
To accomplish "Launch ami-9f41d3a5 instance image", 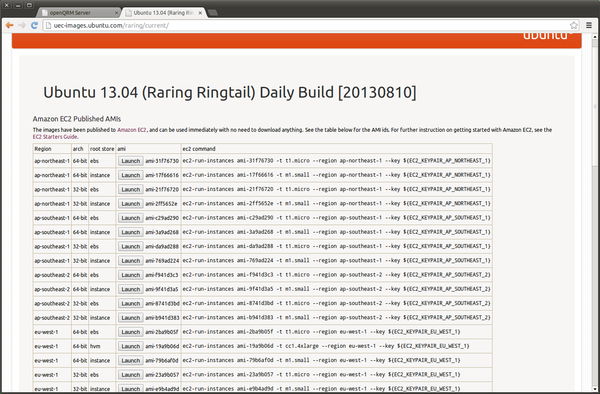I will (130, 289).
